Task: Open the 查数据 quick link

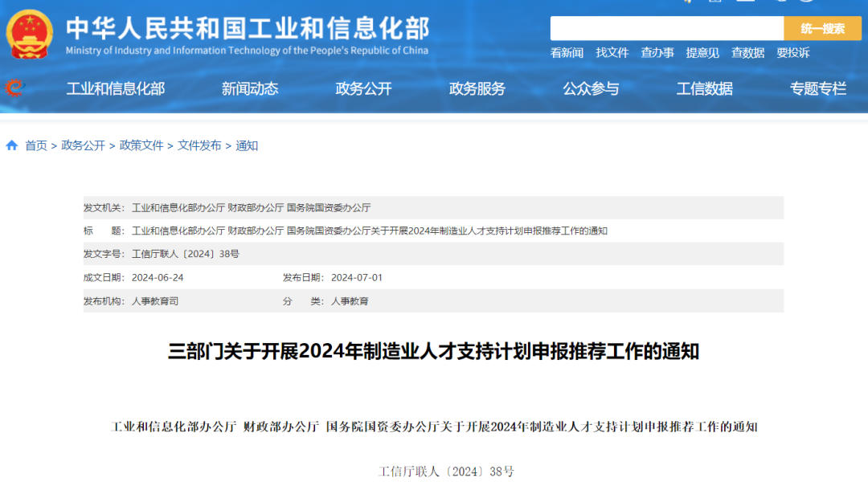Action: click(x=748, y=52)
